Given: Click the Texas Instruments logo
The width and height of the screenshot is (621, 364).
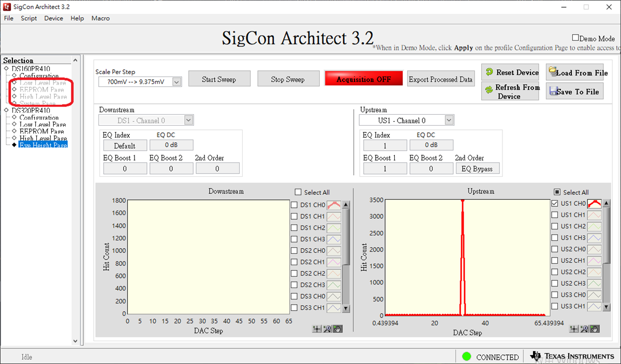Looking at the screenshot, I should point(572,356).
